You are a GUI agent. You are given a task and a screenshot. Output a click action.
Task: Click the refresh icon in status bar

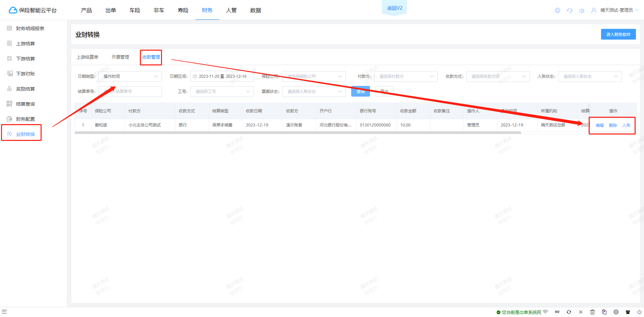point(569,312)
